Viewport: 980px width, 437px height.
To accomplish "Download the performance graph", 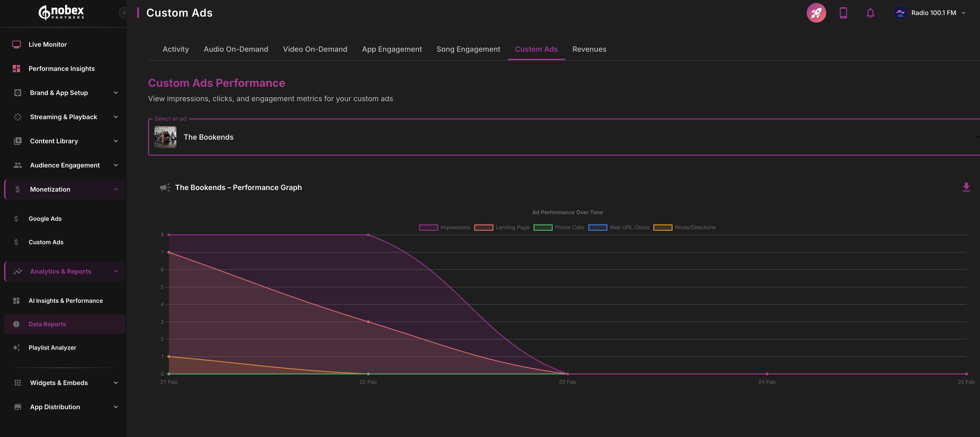I will (966, 187).
